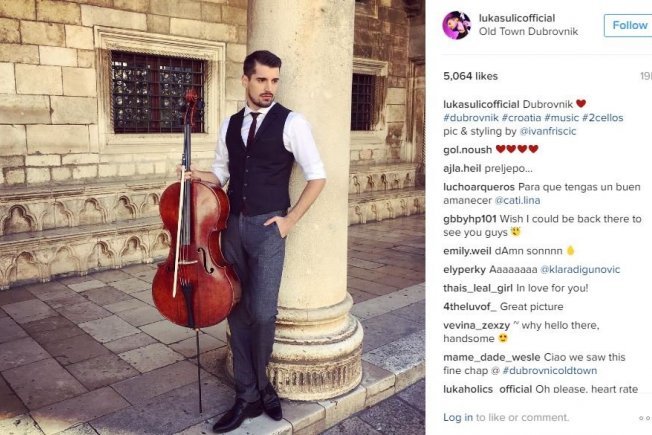The image size is (652, 435).
Task: Click the Log in link
Action: click(458, 417)
